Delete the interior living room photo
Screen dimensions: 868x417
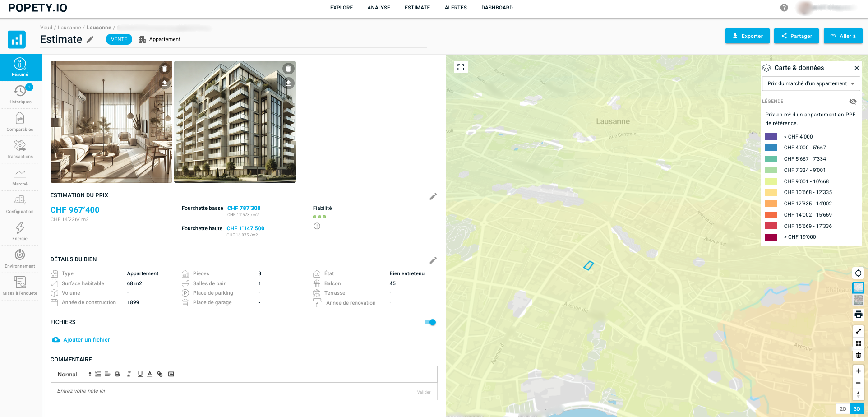click(x=165, y=69)
